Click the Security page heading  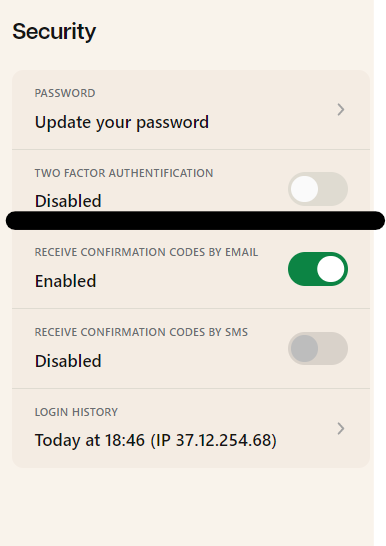point(54,32)
